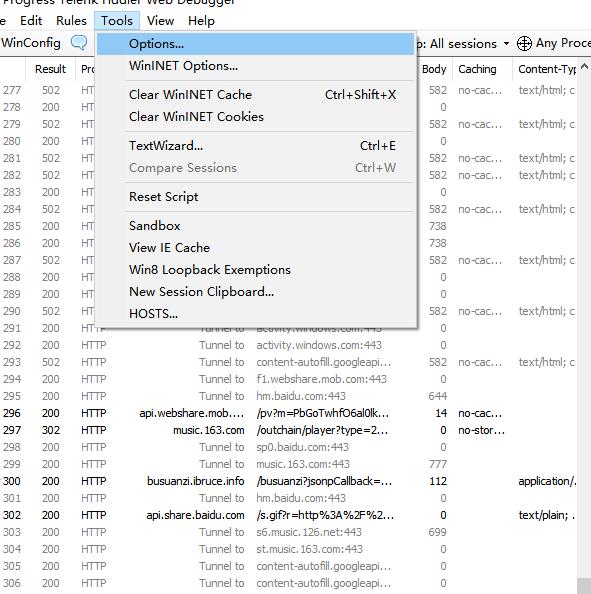Choose New Session Clipboard...
This screenshot has height=594, width=591.
[256, 292]
